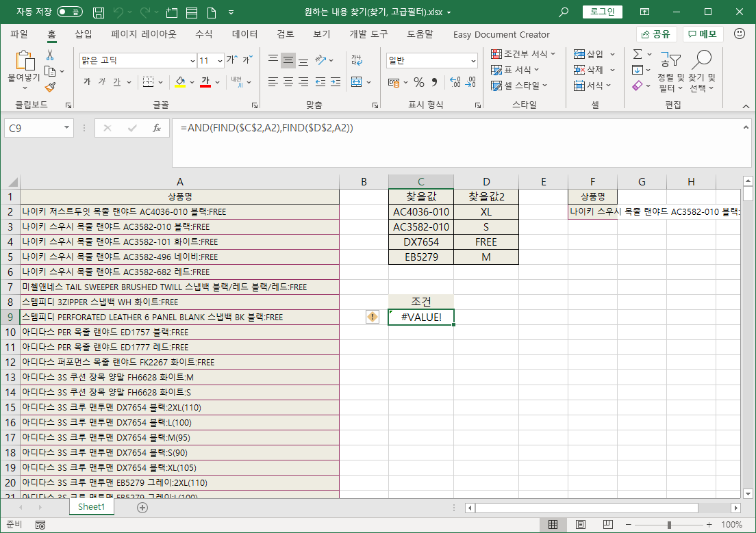This screenshot has width=756, height=533.
Task: Expand the Customize Quick Access Toolbar arrow
Action: coord(231,12)
